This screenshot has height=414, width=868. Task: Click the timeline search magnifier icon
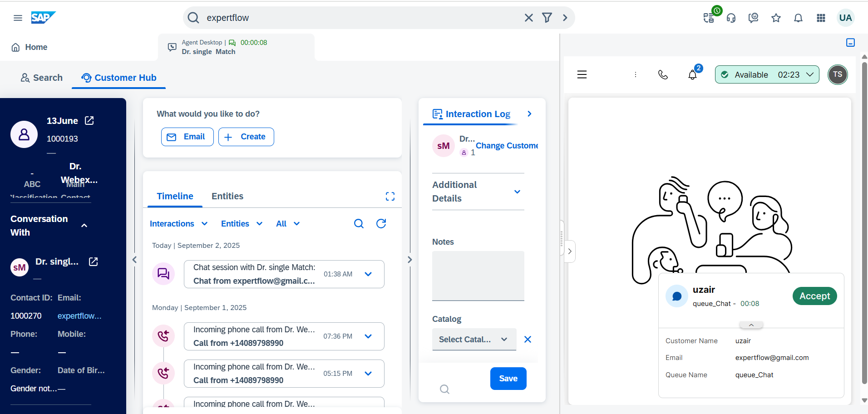[x=359, y=223]
